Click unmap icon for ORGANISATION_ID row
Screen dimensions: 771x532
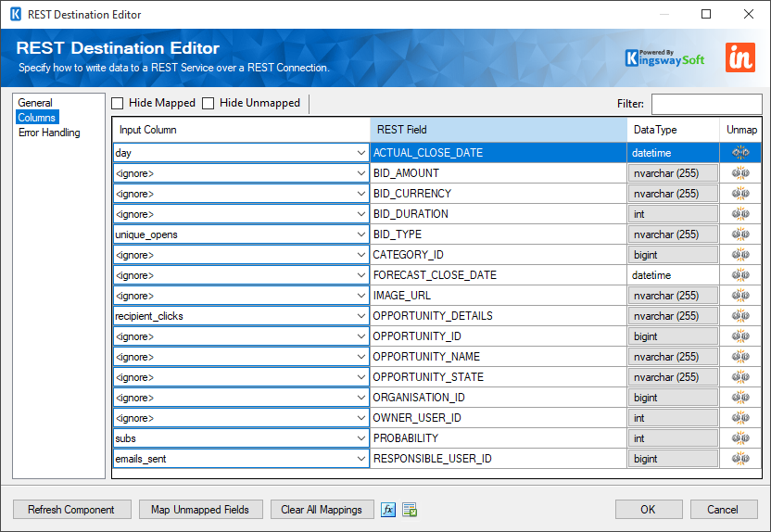point(740,398)
